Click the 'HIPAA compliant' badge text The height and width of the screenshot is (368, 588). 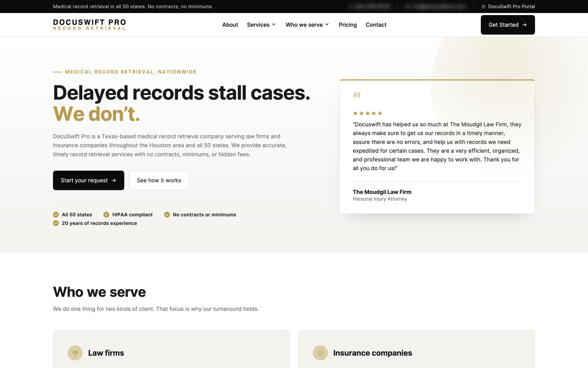(132, 215)
